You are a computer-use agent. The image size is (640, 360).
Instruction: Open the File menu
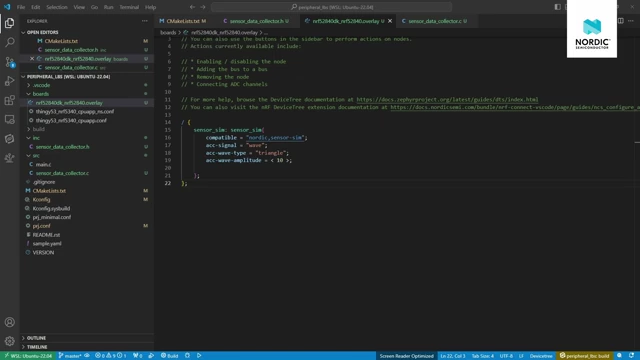tap(21, 7)
